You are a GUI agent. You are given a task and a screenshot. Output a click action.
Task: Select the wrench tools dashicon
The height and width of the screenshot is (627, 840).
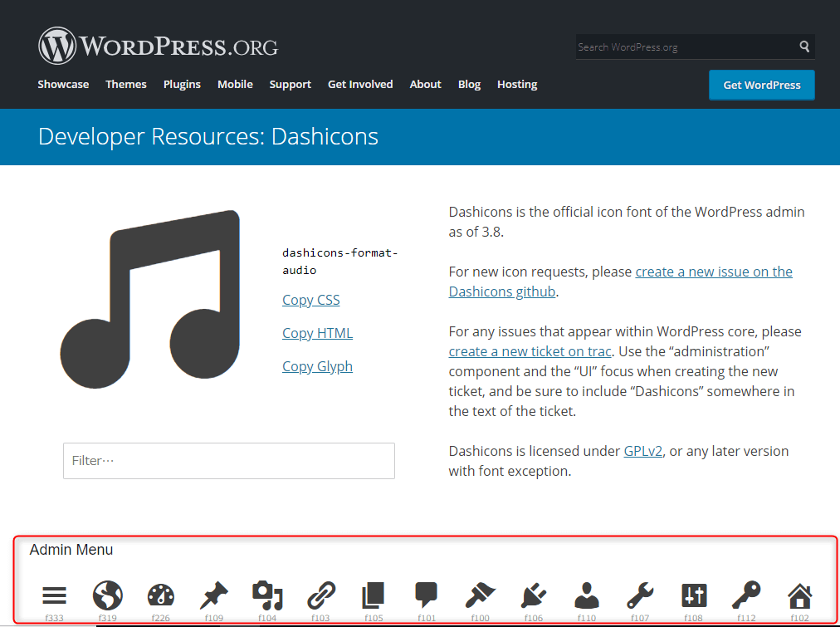[x=640, y=595]
